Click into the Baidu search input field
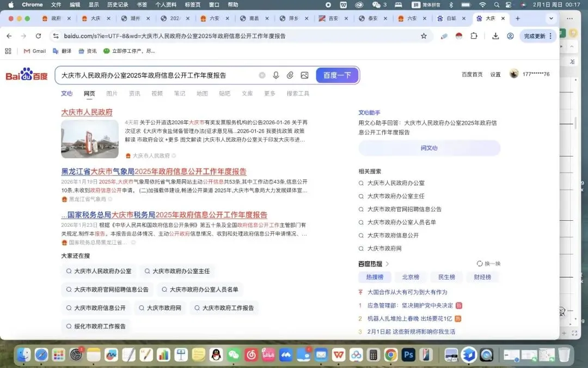588x368 pixels. 157,75
